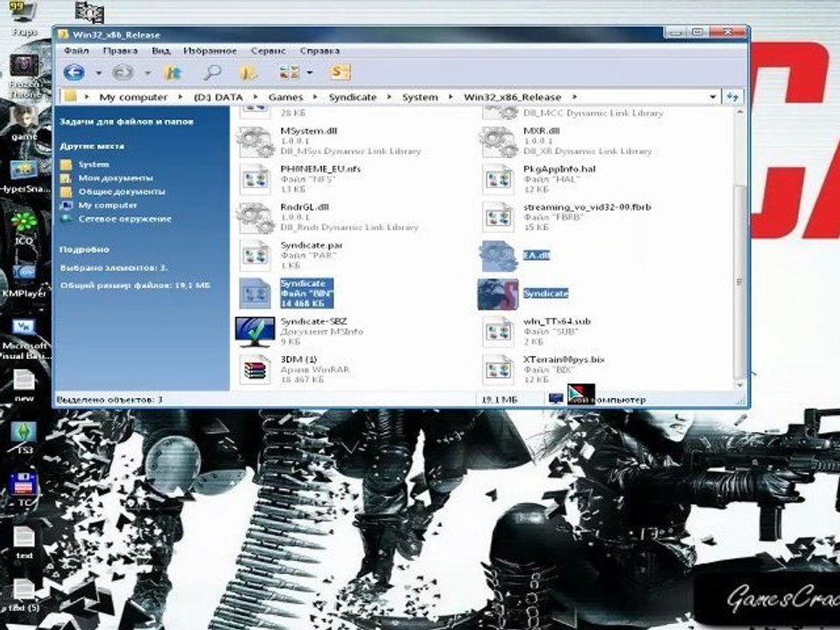This screenshot has height=630, width=840.
Task: Expand the Views dropdown arrow
Action: (x=310, y=73)
